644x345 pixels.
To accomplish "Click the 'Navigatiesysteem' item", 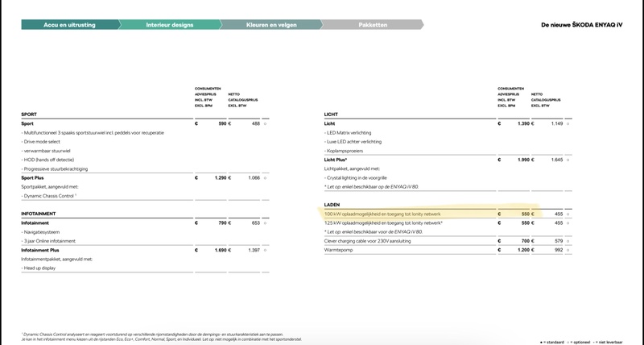I will click(x=40, y=232).
